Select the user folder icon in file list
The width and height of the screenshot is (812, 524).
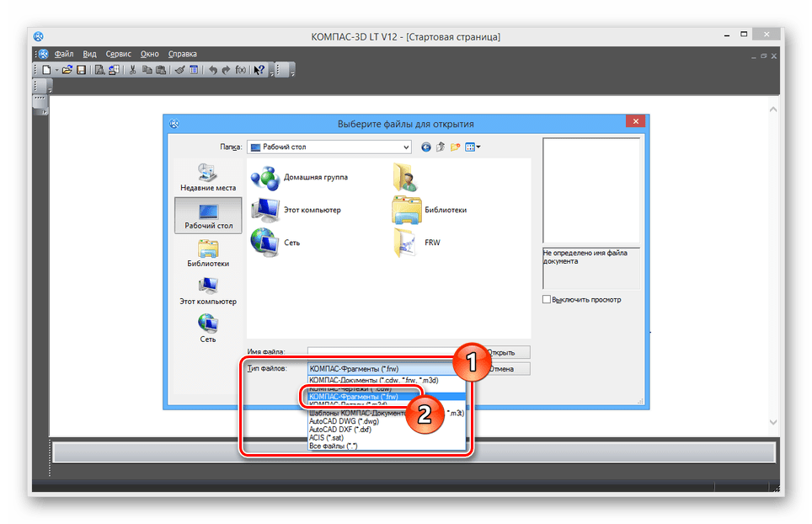pos(405,177)
